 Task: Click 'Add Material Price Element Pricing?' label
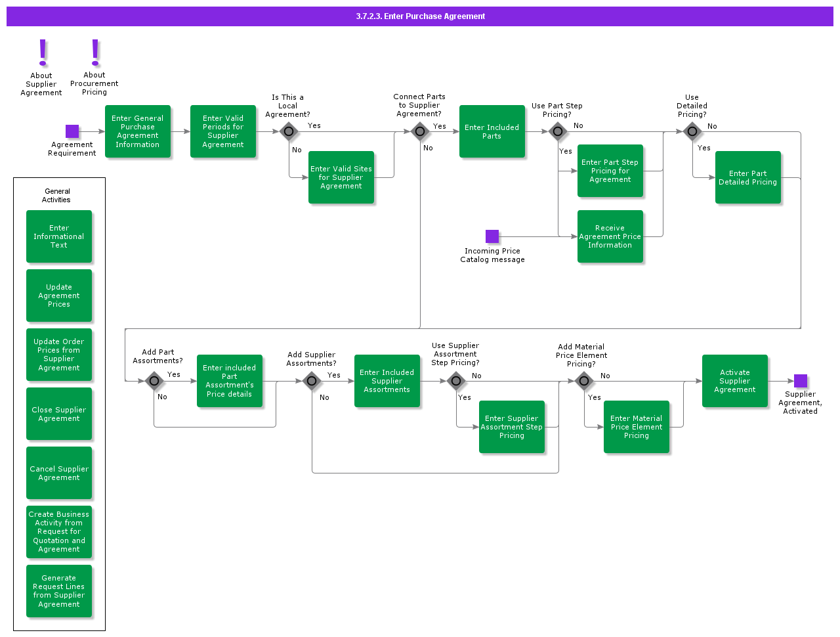[581, 355]
